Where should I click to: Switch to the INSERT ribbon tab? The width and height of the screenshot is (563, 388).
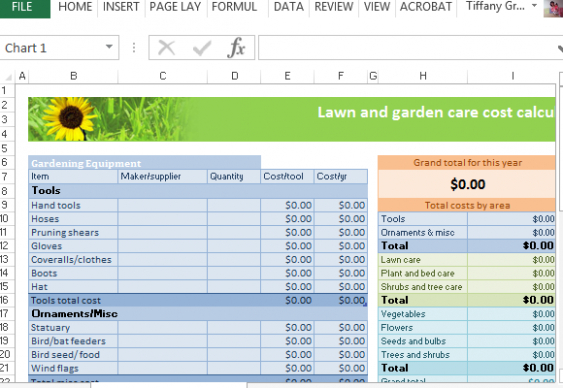pos(121,7)
